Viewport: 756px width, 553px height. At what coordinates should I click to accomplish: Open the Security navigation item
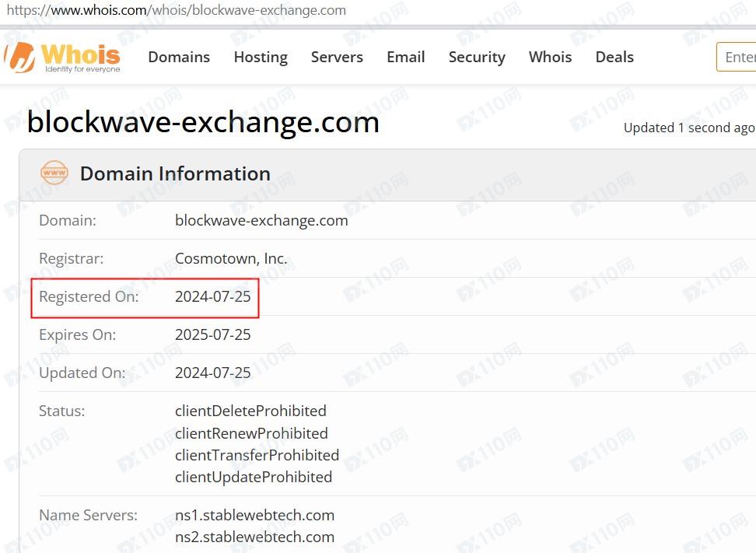point(477,57)
